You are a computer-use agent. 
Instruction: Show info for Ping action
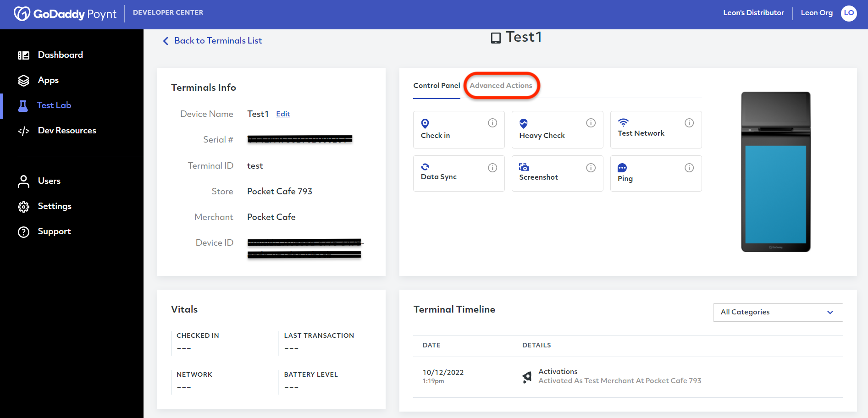pyautogui.click(x=689, y=168)
